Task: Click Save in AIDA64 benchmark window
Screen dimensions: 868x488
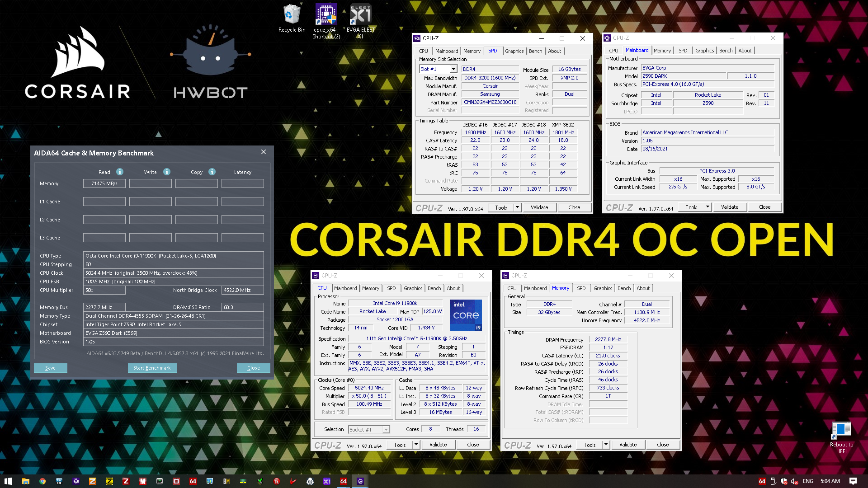Action: [50, 368]
